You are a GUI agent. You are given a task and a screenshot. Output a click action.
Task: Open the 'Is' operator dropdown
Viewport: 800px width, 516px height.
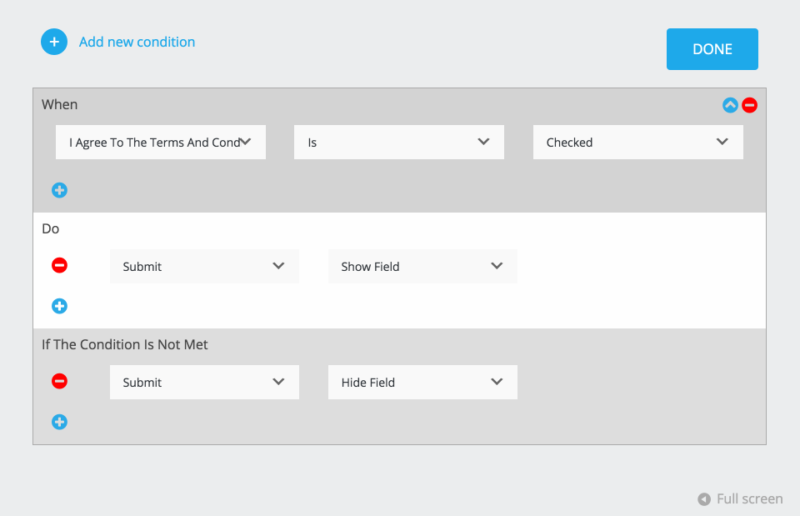pos(398,142)
